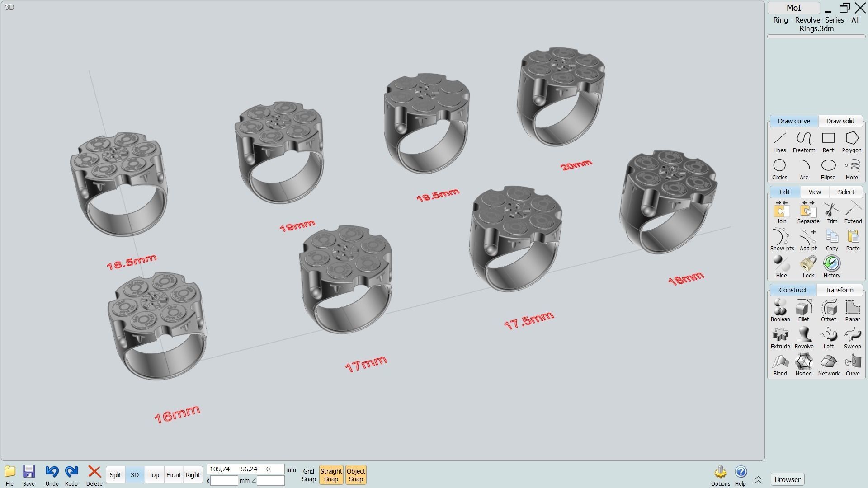
Task: Click the distance d field
Action: 224,481
